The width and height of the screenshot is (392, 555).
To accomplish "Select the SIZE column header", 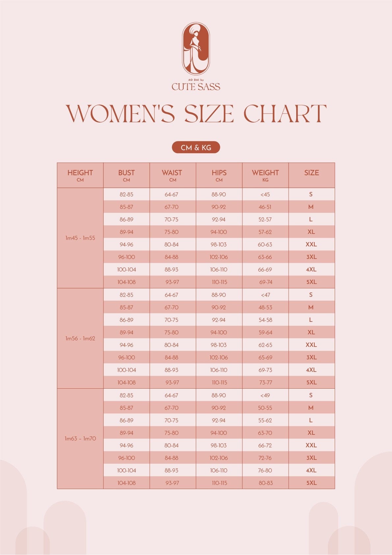I will click(311, 173).
